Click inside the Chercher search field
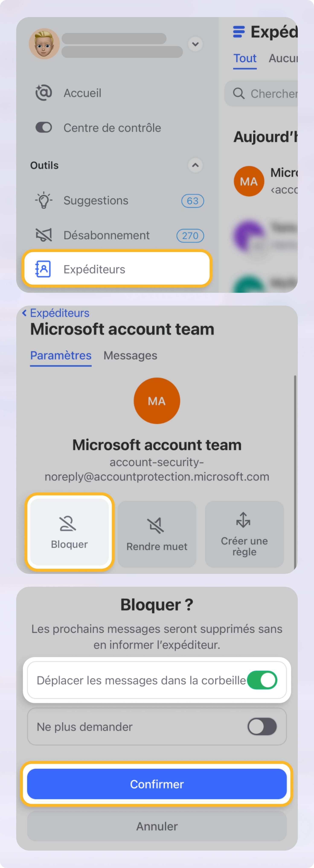The height and width of the screenshot is (868, 314). (x=270, y=94)
